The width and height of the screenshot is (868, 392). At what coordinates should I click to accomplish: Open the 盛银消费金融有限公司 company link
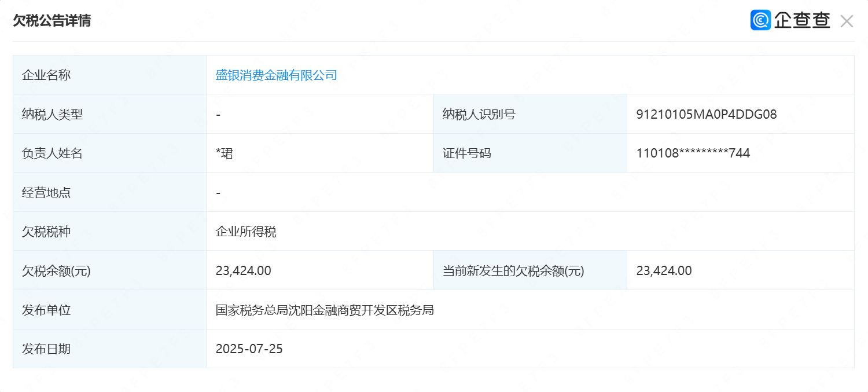(x=276, y=75)
